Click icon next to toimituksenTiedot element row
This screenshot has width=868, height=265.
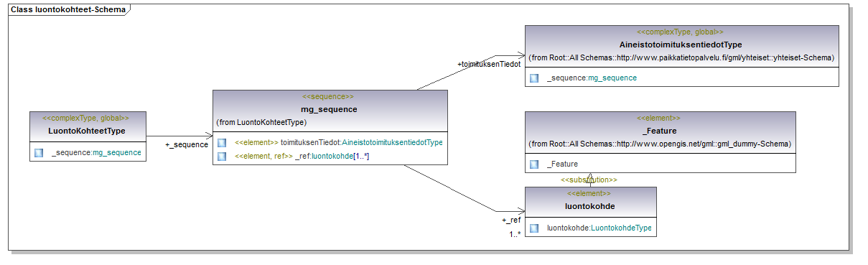(x=223, y=142)
